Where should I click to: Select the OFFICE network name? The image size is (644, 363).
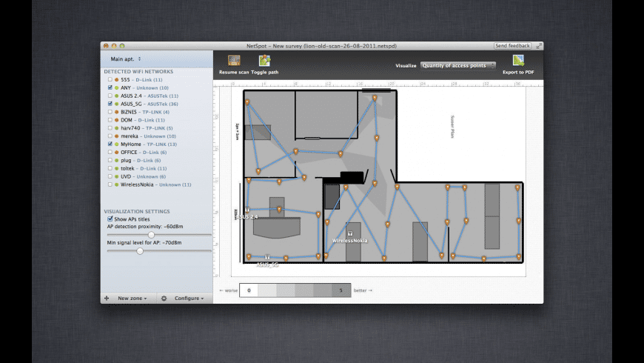[129, 152]
